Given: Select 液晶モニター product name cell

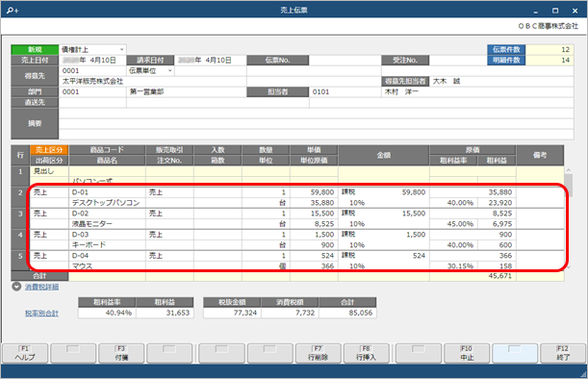Looking at the screenshot, I should (x=107, y=224).
